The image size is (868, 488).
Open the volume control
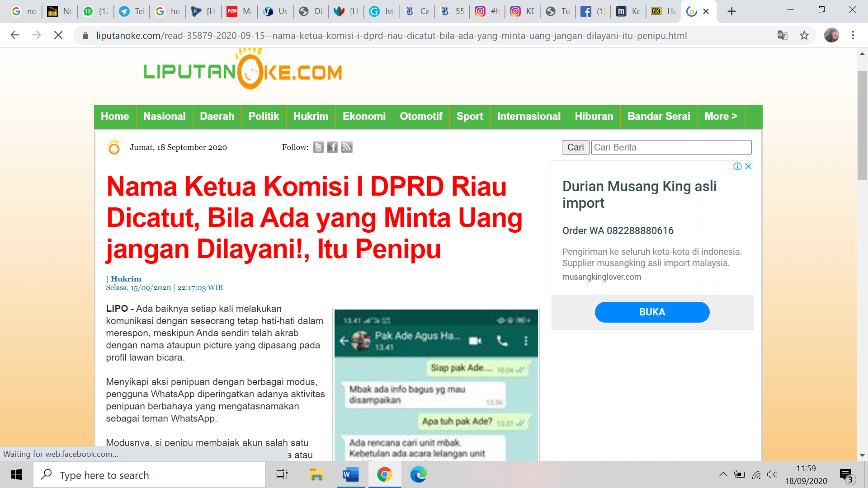(772, 474)
